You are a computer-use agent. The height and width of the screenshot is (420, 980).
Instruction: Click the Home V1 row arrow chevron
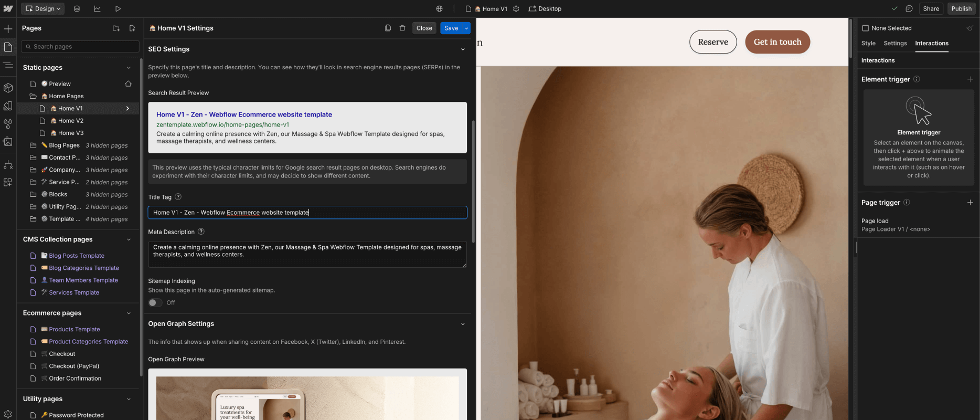point(127,109)
